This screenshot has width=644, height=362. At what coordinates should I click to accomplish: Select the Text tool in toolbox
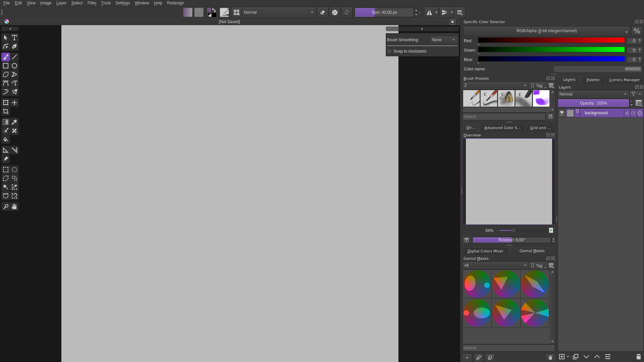pyautogui.click(x=14, y=38)
